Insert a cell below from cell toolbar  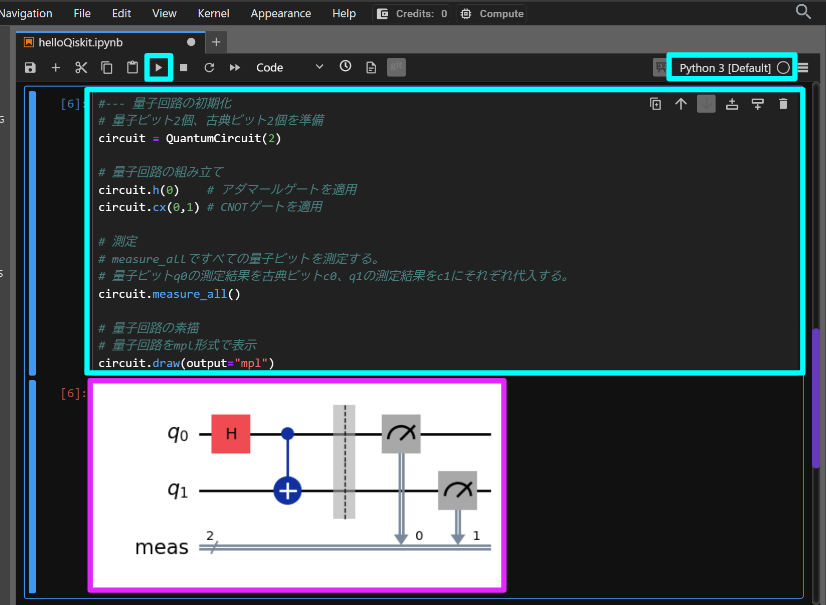click(758, 104)
